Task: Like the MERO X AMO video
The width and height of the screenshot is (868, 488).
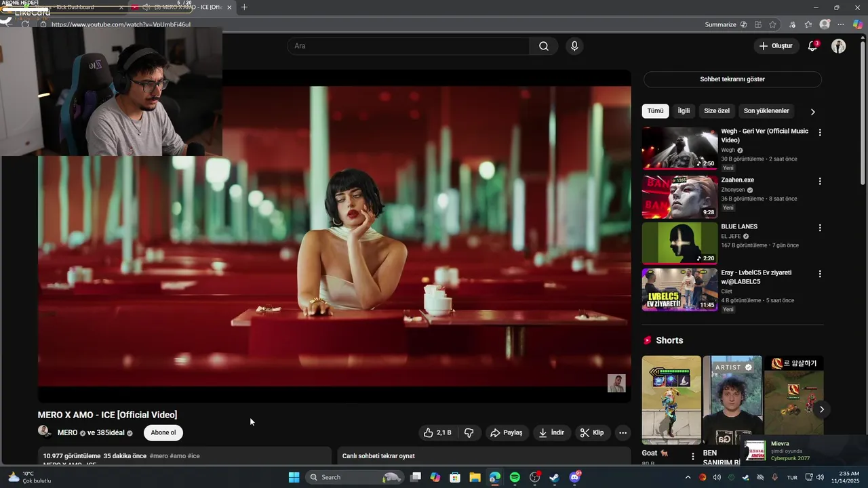Action: tap(437, 432)
